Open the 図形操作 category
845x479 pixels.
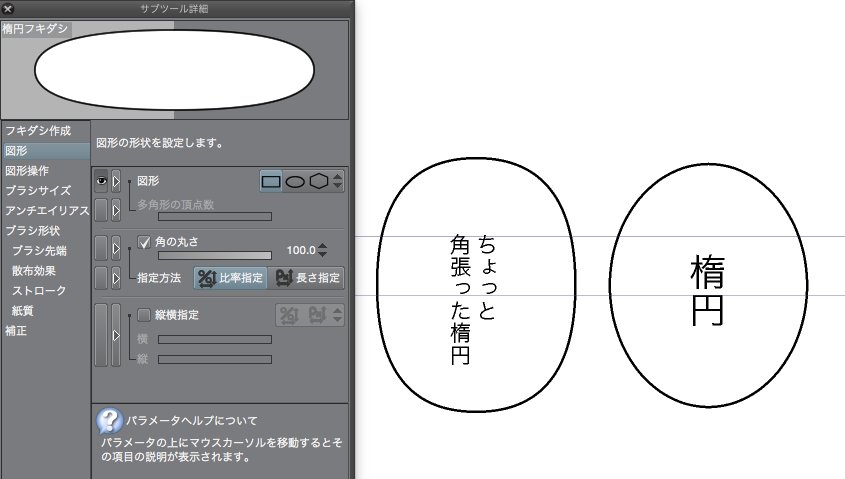[x=27, y=171]
